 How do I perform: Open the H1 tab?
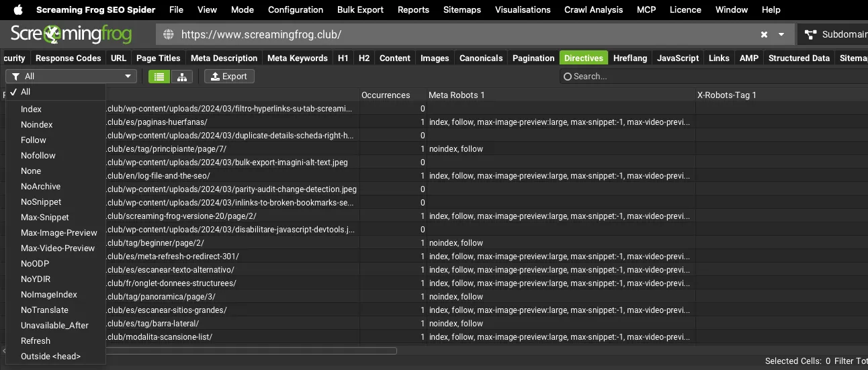point(343,58)
